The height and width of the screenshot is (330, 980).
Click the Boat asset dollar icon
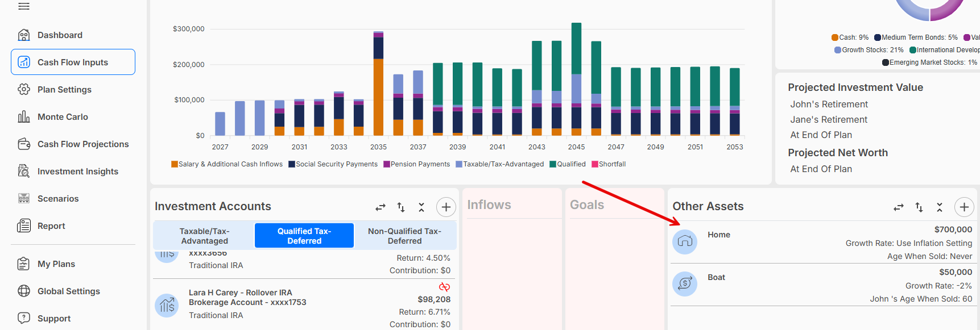click(x=685, y=283)
